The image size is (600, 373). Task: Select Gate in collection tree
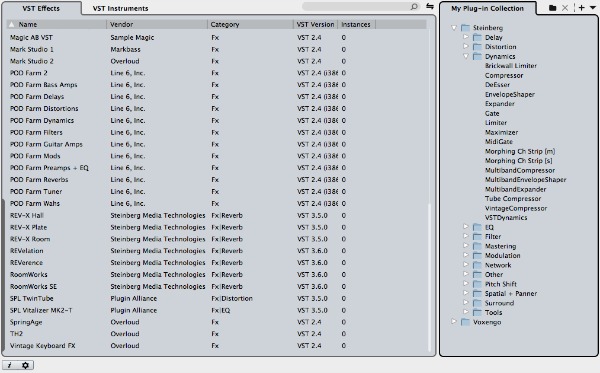click(492, 114)
